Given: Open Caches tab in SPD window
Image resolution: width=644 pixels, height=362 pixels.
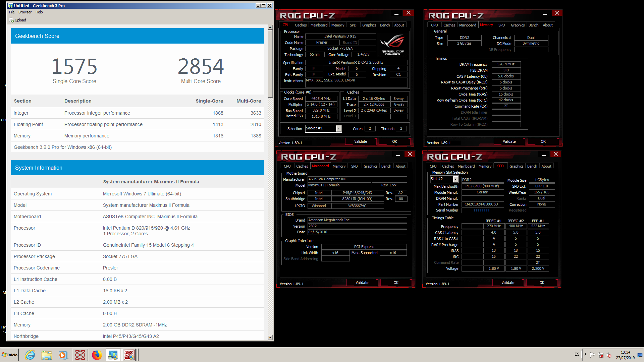Looking at the screenshot, I should point(448,166).
